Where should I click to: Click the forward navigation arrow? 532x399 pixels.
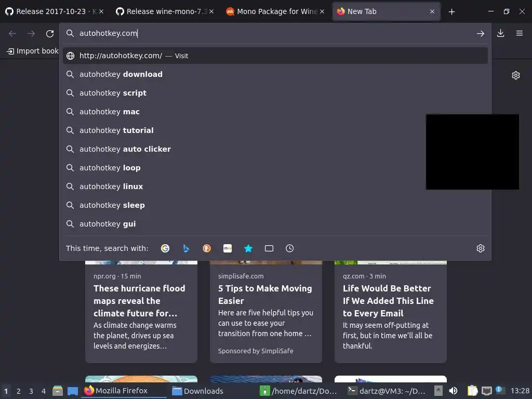(x=31, y=34)
